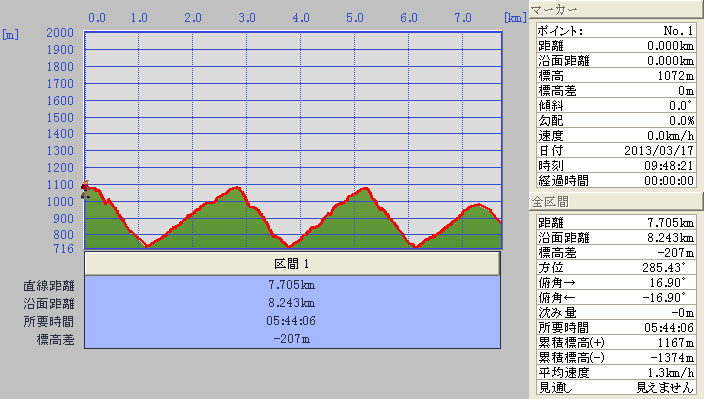This screenshot has height=399, width=704.
Task: Click the ポイント No. 1 field
Action: (616, 31)
